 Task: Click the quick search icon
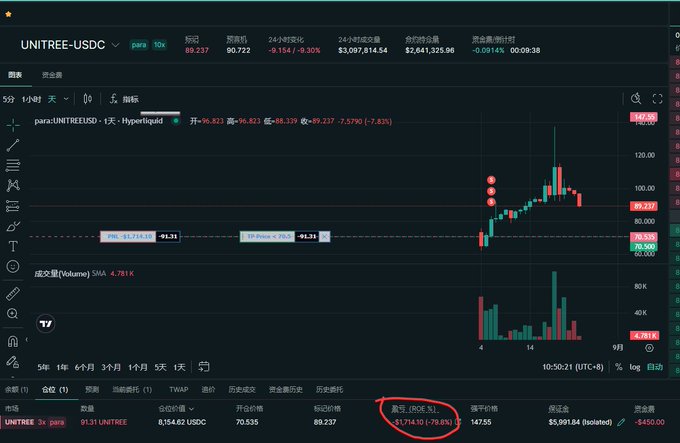click(636, 98)
